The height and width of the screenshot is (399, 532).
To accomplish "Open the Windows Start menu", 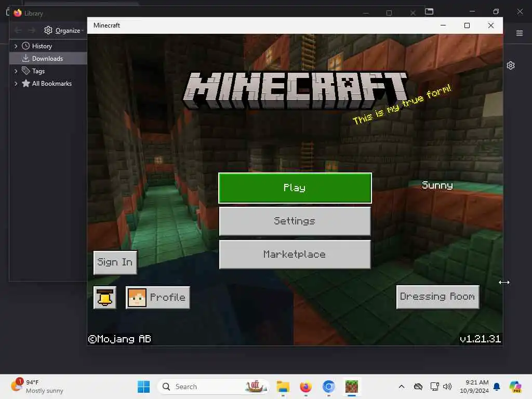I will 144,387.
